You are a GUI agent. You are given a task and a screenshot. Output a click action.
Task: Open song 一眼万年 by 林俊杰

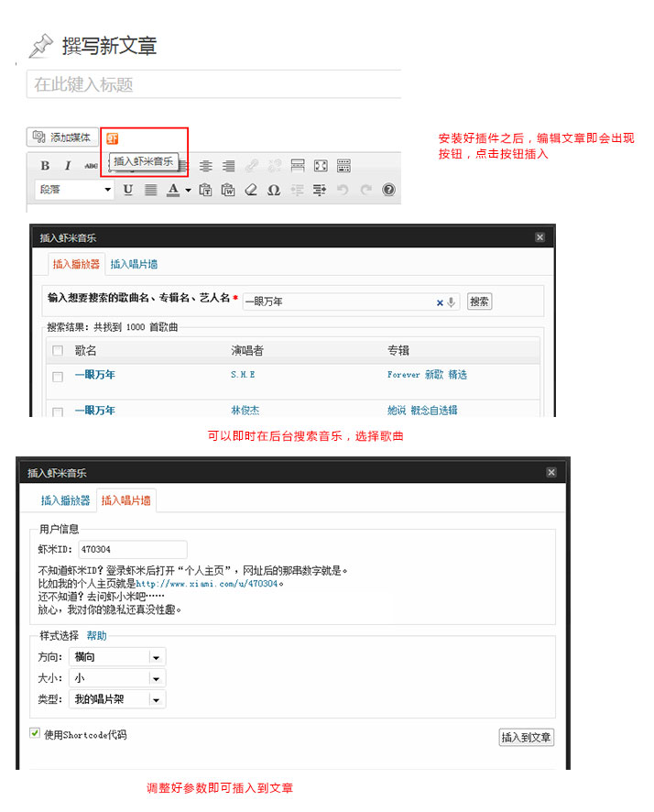point(95,411)
